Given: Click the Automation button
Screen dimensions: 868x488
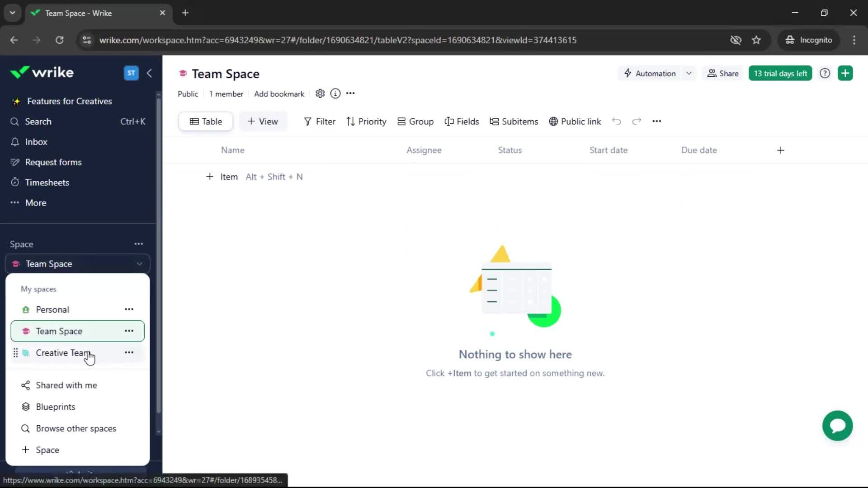Looking at the screenshot, I should pos(650,74).
